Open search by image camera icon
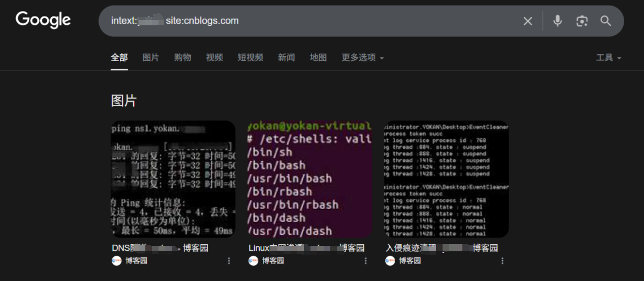The height and width of the screenshot is (281, 644). tap(582, 21)
